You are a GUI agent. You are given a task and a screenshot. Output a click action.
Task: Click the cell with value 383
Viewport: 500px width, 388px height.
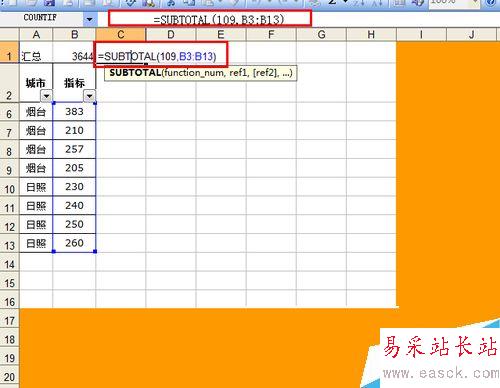[74, 112]
